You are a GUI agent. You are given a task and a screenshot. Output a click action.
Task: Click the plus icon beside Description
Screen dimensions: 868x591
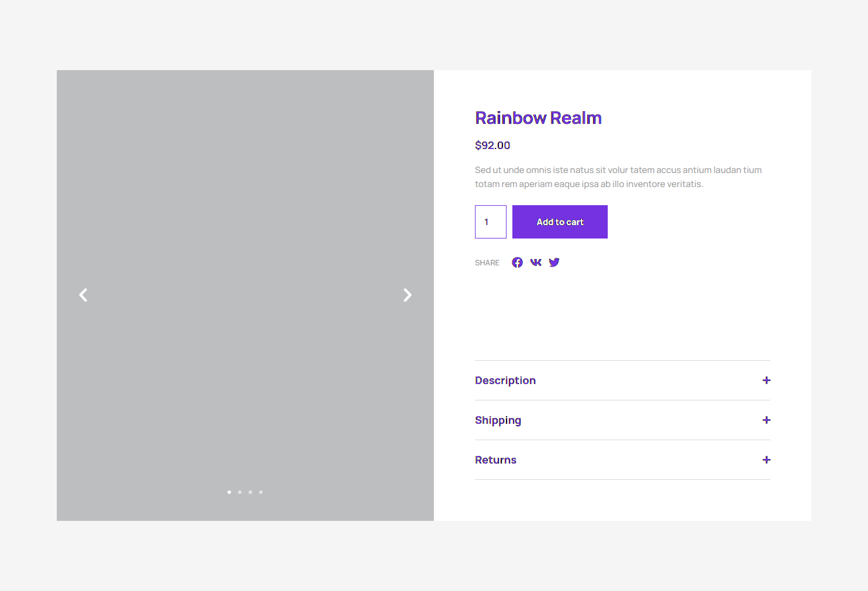766,381
